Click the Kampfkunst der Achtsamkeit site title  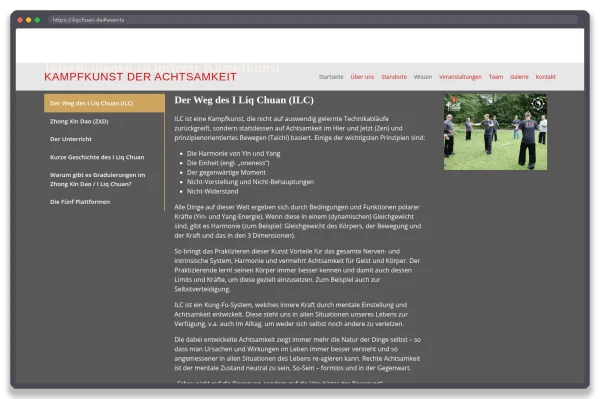(x=140, y=77)
